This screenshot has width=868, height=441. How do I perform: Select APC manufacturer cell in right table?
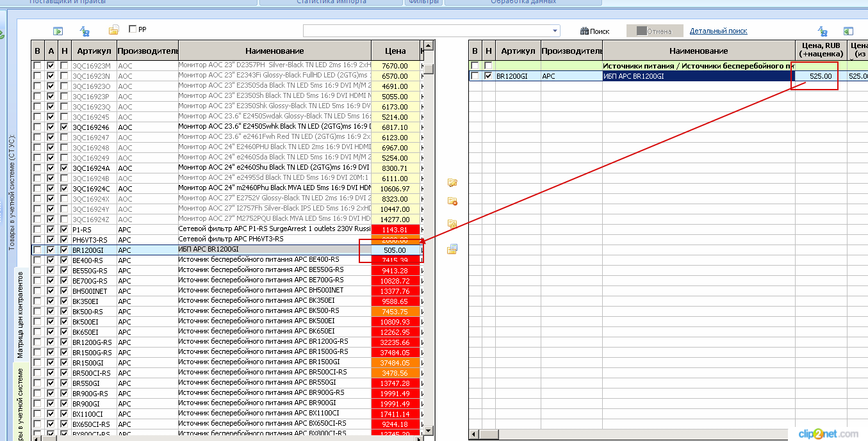[x=571, y=76]
